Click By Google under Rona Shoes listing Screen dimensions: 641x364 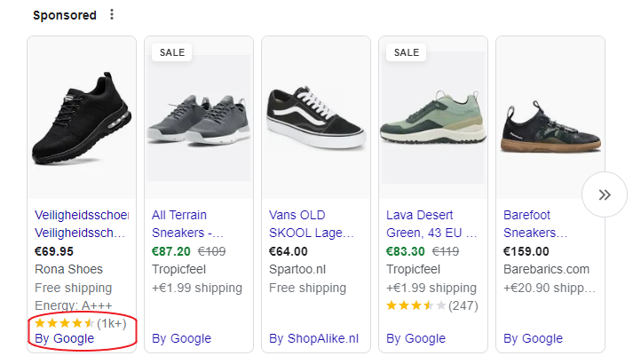[64, 338]
